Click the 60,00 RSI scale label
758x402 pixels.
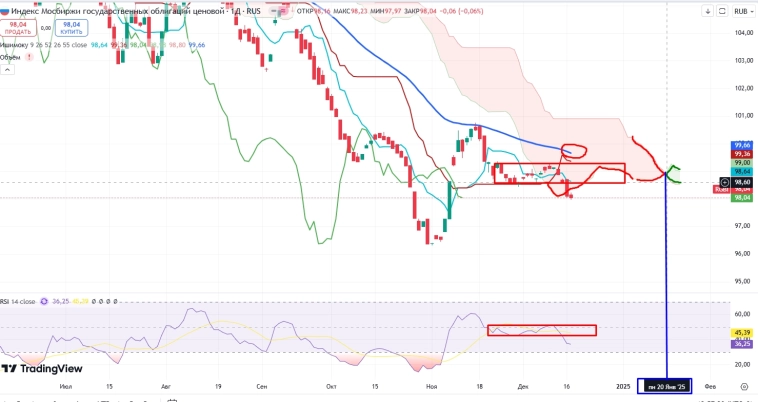pos(743,314)
